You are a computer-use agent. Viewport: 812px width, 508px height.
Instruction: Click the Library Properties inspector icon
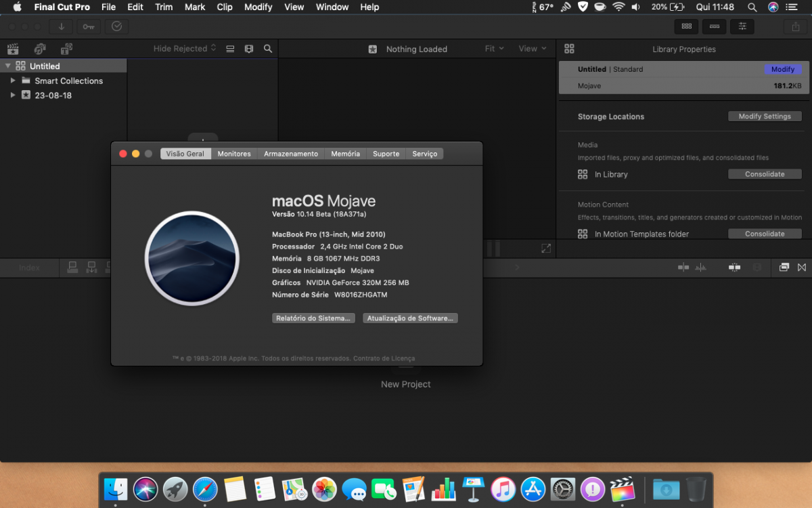(x=569, y=49)
